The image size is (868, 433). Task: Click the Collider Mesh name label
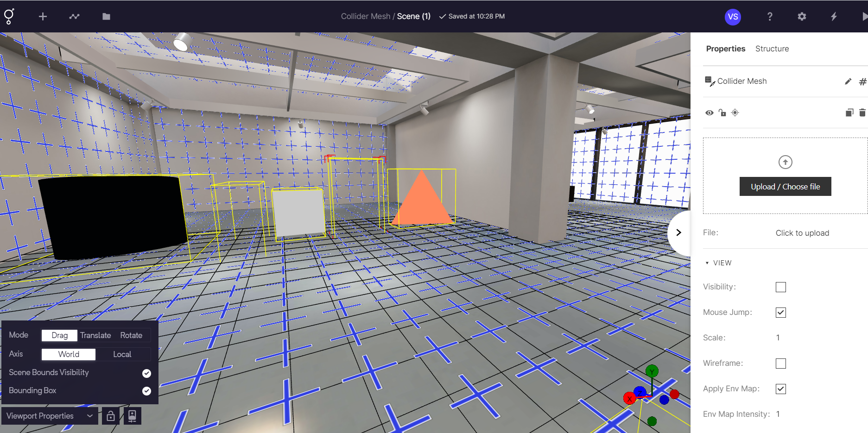(742, 81)
